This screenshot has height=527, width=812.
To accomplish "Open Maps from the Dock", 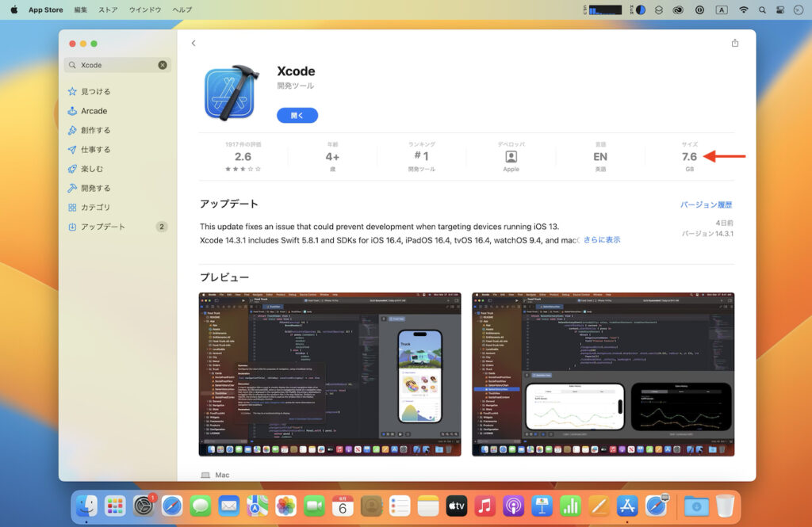I will (258, 506).
